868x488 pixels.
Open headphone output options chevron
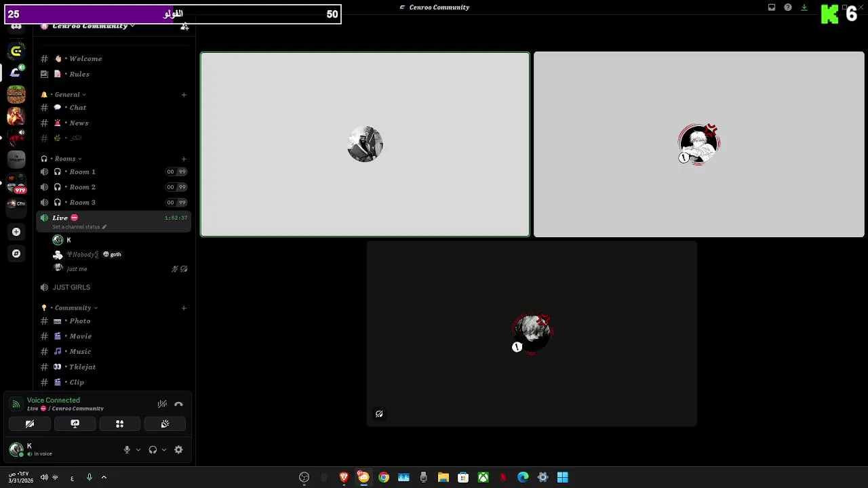164,449
